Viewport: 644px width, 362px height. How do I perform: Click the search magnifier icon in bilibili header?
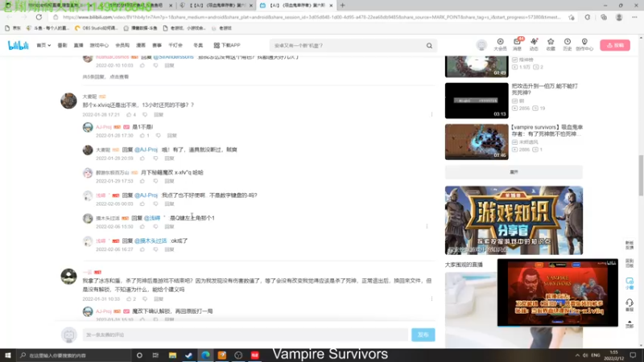pyautogui.click(x=429, y=46)
